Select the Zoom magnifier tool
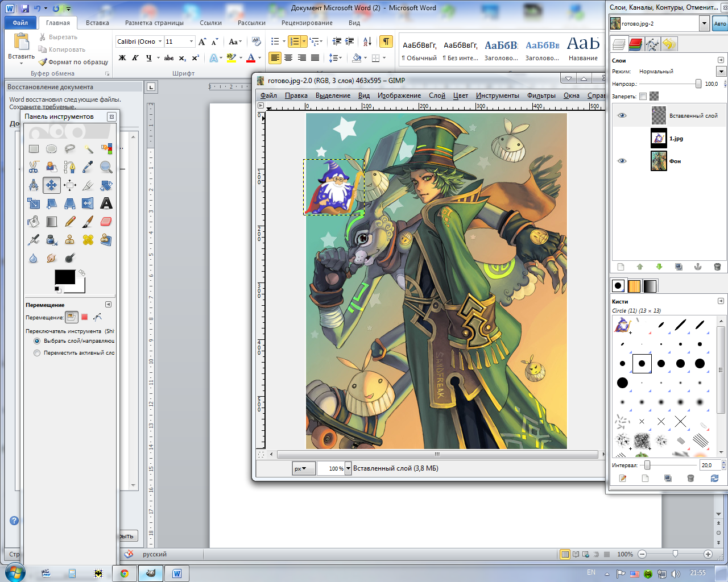Screen dimensions: 728x582 click(x=106, y=167)
